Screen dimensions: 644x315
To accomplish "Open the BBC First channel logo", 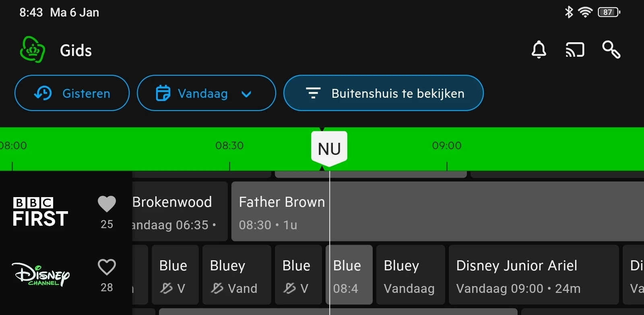I will coord(40,212).
